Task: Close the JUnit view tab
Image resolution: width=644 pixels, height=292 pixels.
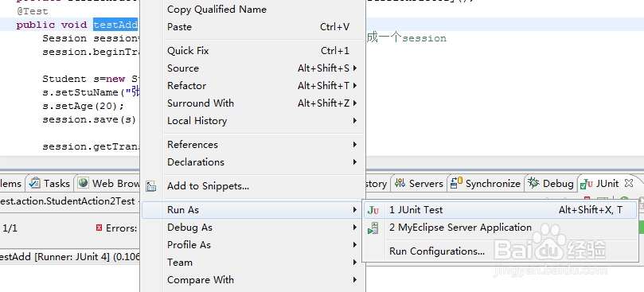Action: (x=628, y=182)
